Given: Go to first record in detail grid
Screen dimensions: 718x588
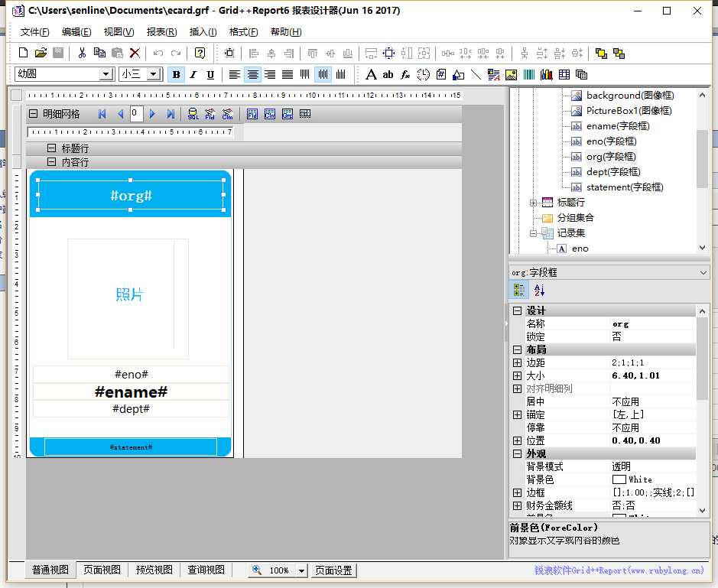Looking at the screenshot, I should point(102,114).
